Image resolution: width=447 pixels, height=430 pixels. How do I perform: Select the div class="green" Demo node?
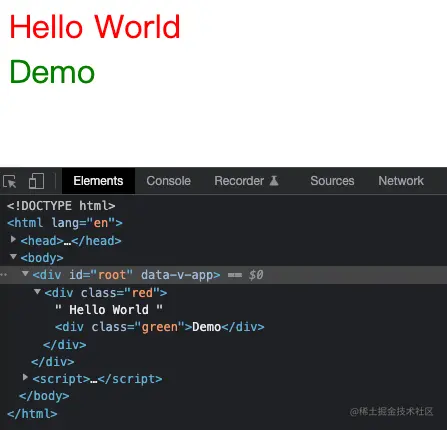point(160,327)
